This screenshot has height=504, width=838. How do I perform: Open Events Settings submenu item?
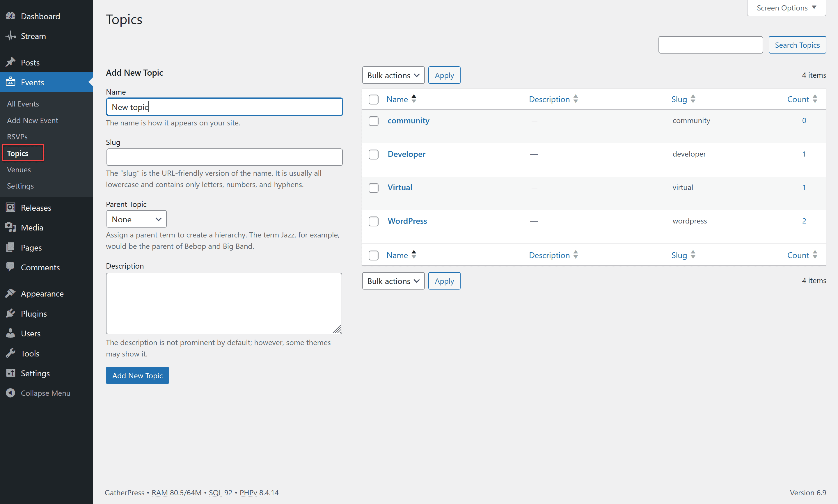point(20,186)
